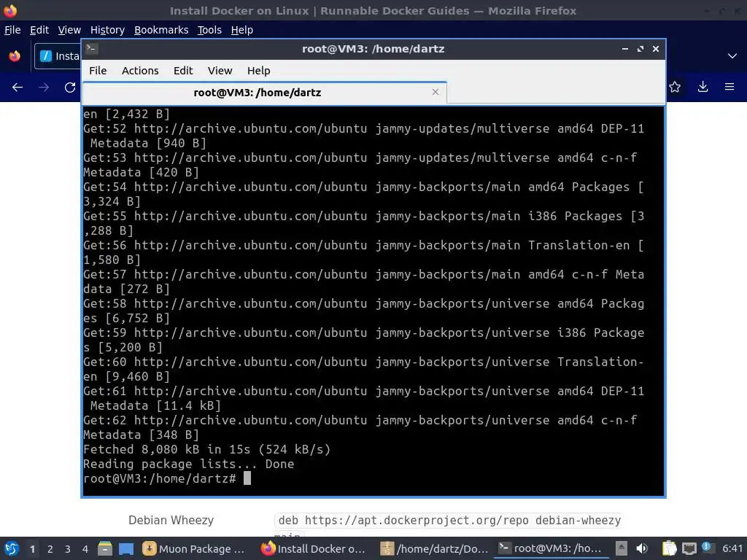
Task: Click the terminal window title bar icon
Action: coord(92,49)
